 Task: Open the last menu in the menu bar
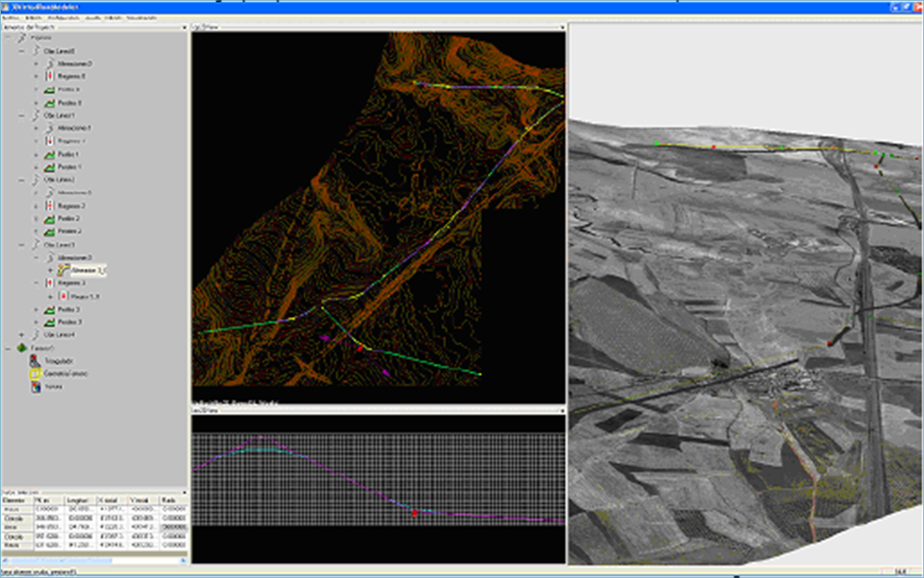(x=142, y=18)
